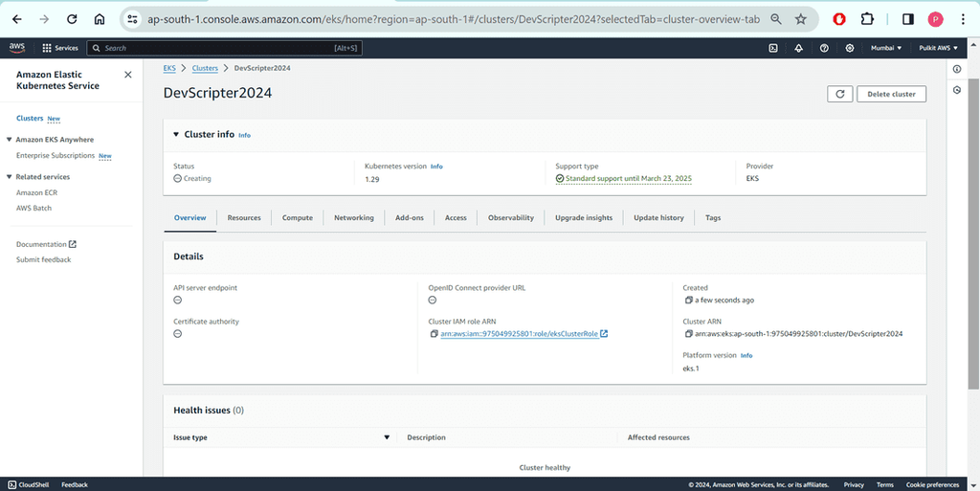Bookmark this page with the star
This screenshot has width=980, height=491.
pyautogui.click(x=801, y=19)
